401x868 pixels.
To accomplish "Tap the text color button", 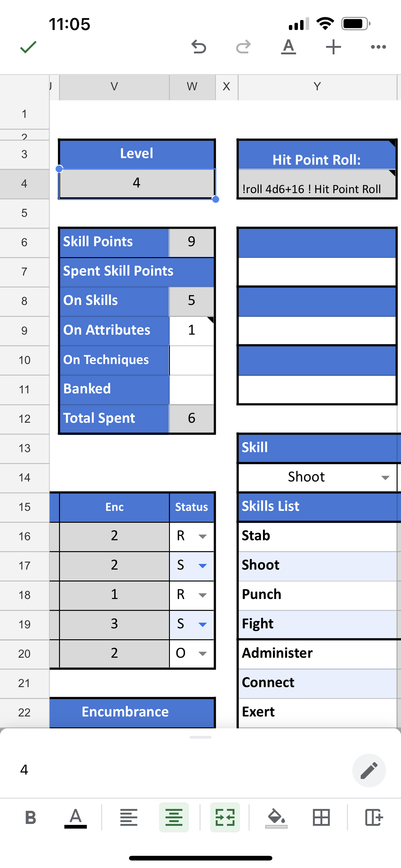I will [75, 817].
